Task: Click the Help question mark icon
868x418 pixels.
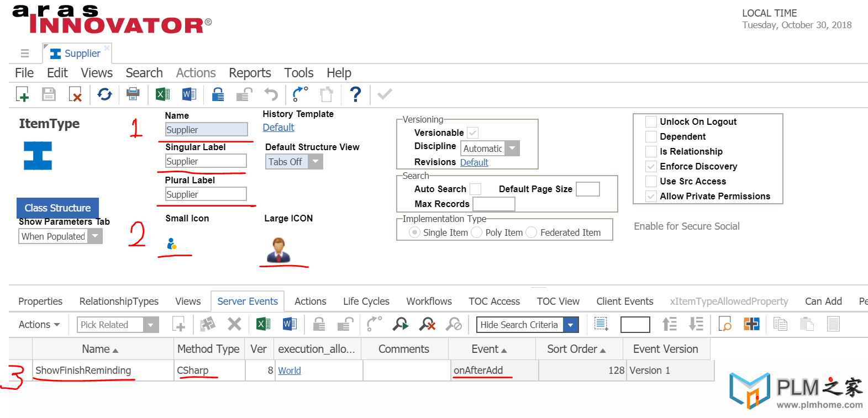Action: (356, 94)
